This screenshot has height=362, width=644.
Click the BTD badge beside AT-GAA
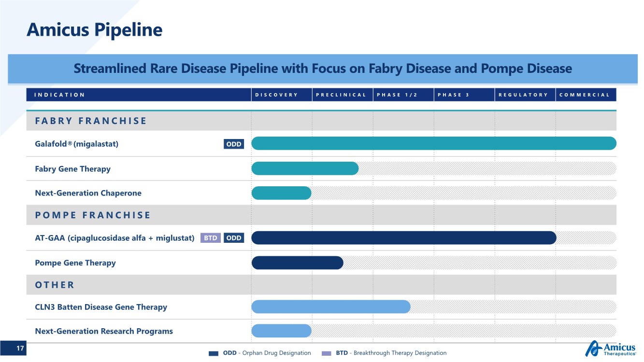click(x=210, y=238)
